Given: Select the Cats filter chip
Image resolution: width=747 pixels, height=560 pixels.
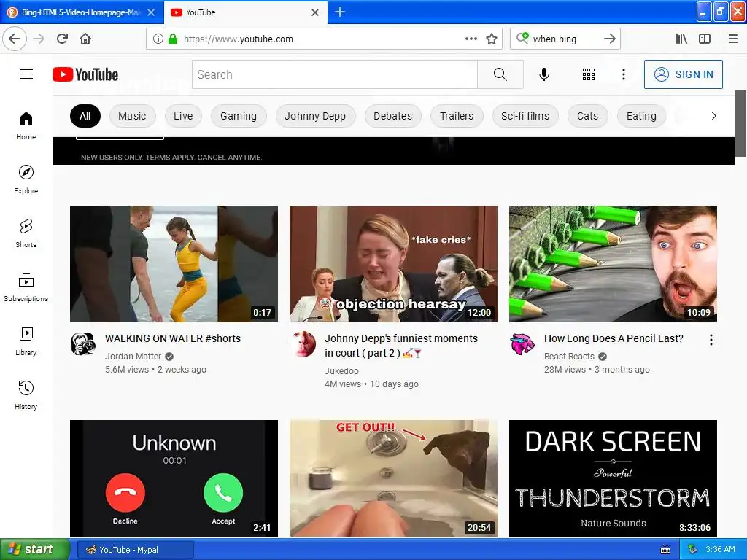Looking at the screenshot, I should [587, 116].
